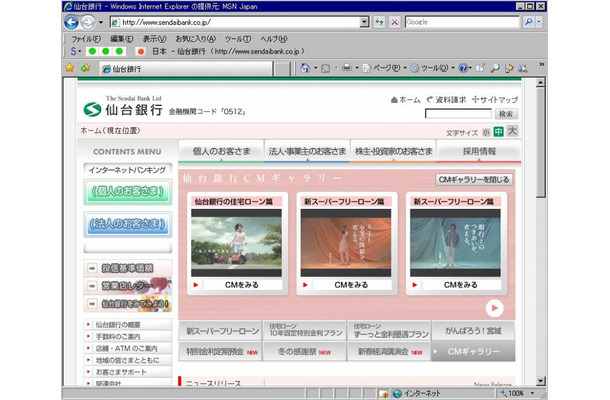Open the ツール(O) toolbar menu
The image size is (610, 400).
point(433,68)
